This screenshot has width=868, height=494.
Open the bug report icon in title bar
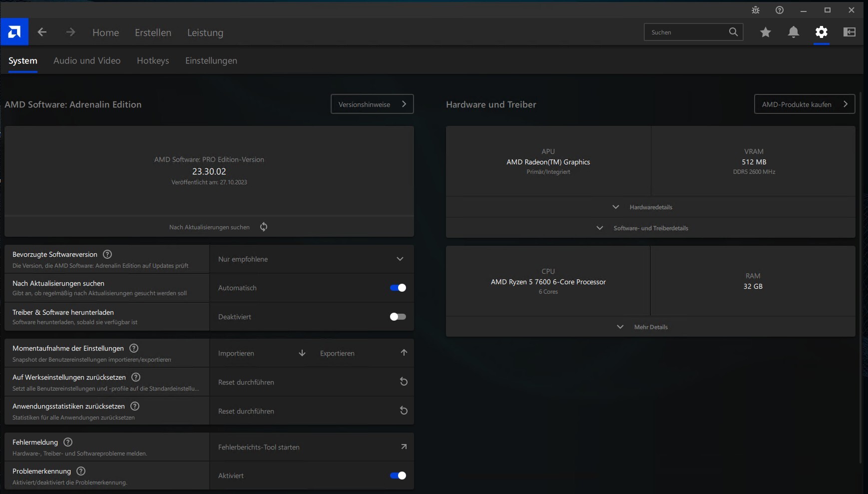[755, 10]
